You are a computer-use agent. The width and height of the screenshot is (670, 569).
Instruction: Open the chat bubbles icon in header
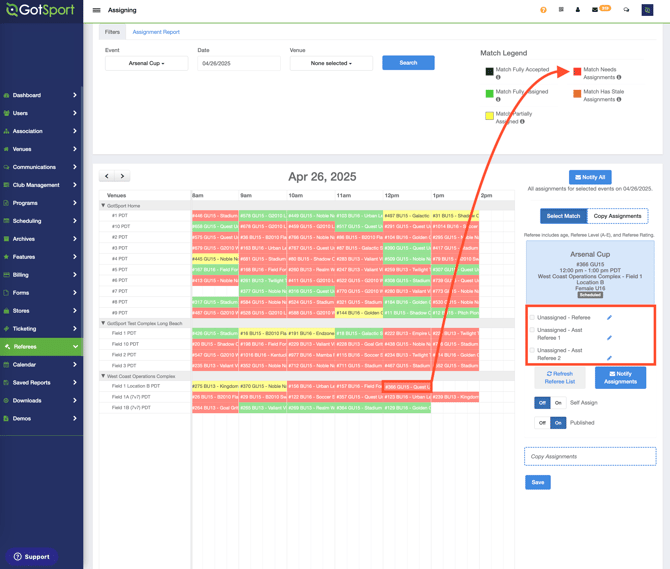tap(626, 9)
